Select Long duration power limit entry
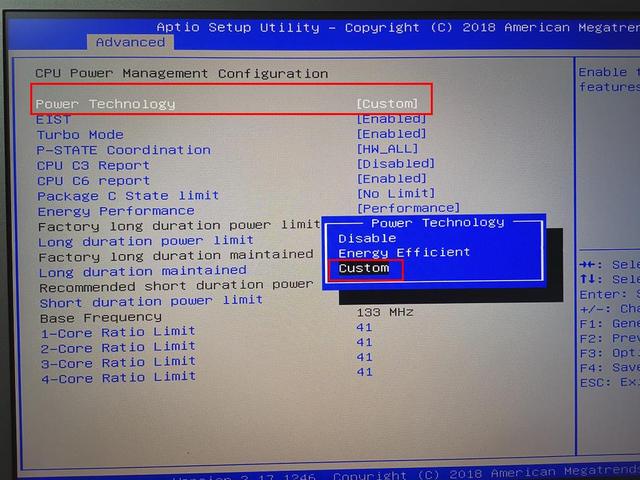640x480 pixels. click(x=146, y=241)
